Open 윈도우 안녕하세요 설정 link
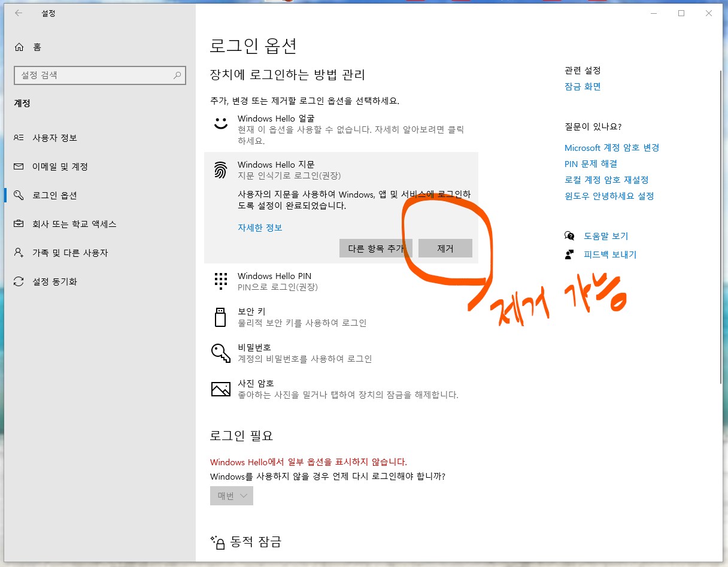This screenshot has width=728, height=567. [609, 196]
